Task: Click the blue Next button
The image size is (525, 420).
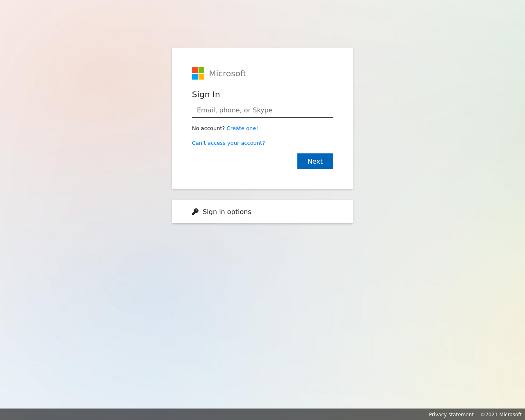Action: [x=315, y=161]
